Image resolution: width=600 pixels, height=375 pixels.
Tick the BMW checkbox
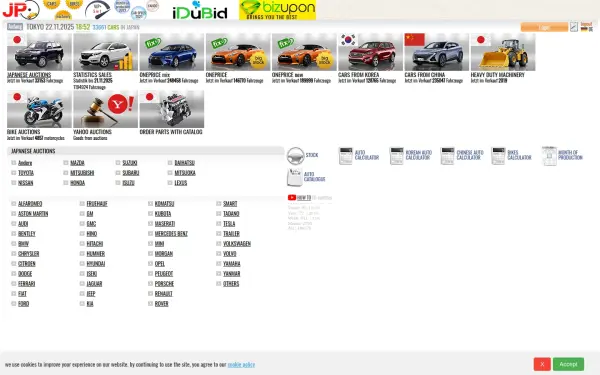(14, 243)
